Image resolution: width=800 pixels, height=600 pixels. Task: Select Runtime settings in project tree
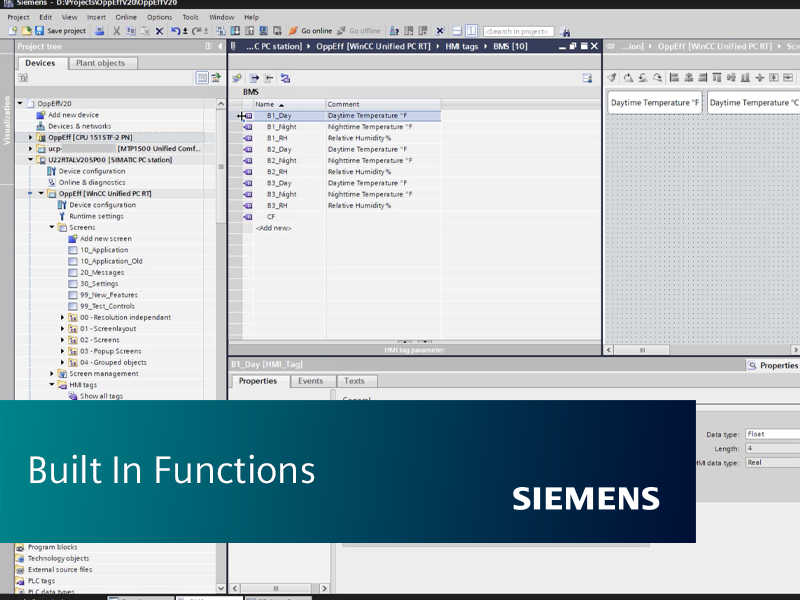(96, 216)
